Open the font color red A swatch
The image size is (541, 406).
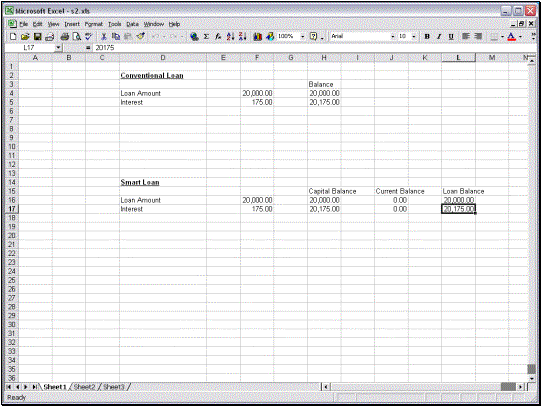click(x=512, y=36)
